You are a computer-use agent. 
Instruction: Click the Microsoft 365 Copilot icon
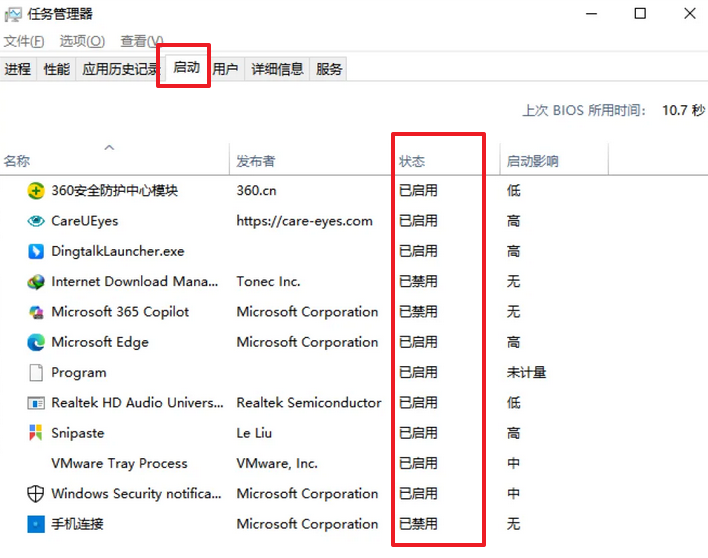[x=36, y=312]
